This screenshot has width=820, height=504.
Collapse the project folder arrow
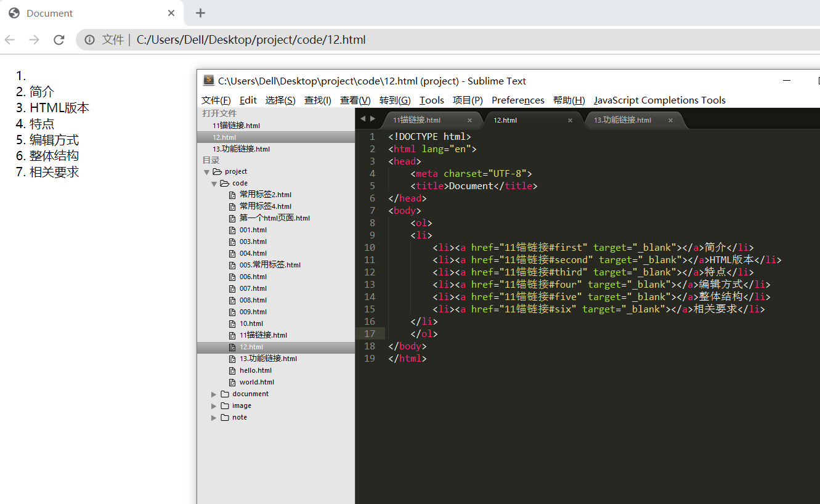207,172
